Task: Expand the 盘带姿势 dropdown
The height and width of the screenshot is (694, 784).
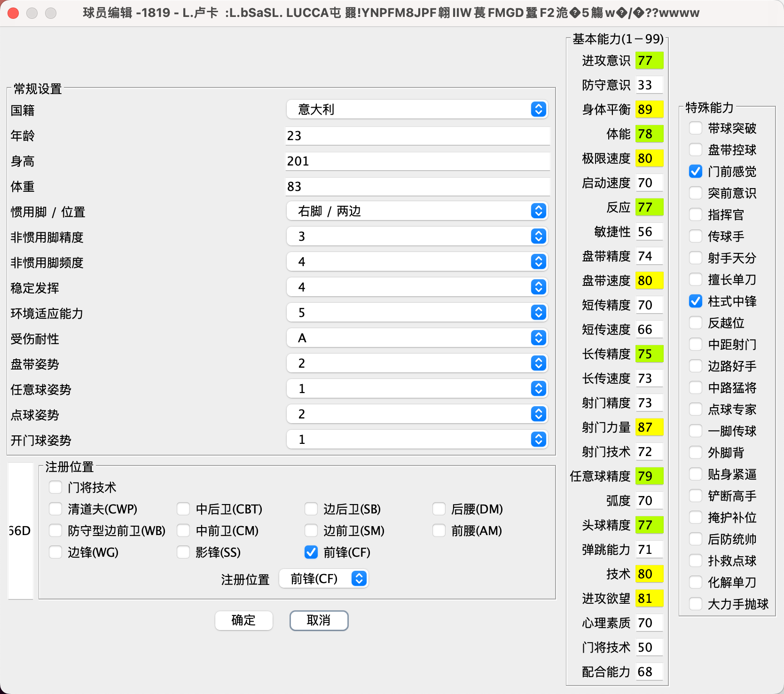Action: click(417, 363)
